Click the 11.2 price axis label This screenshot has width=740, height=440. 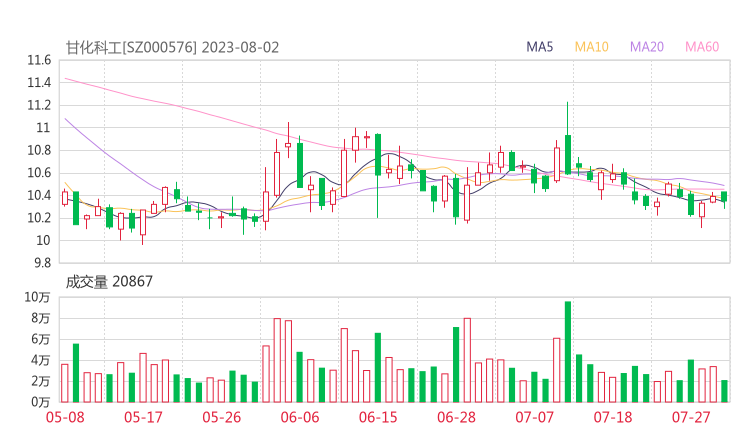pyautogui.click(x=39, y=105)
